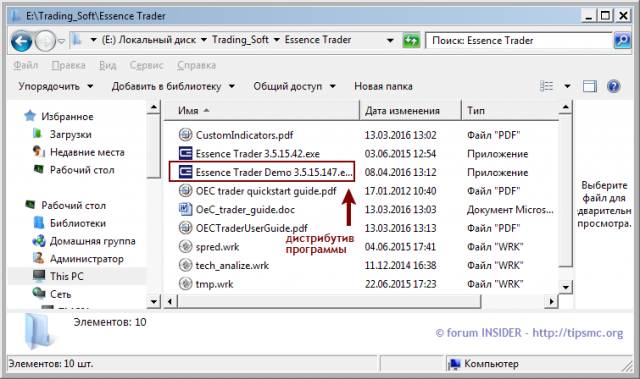This screenshot has width=640, height=379.
Task: Open Недавние места in Favorites
Action: [x=87, y=152]
